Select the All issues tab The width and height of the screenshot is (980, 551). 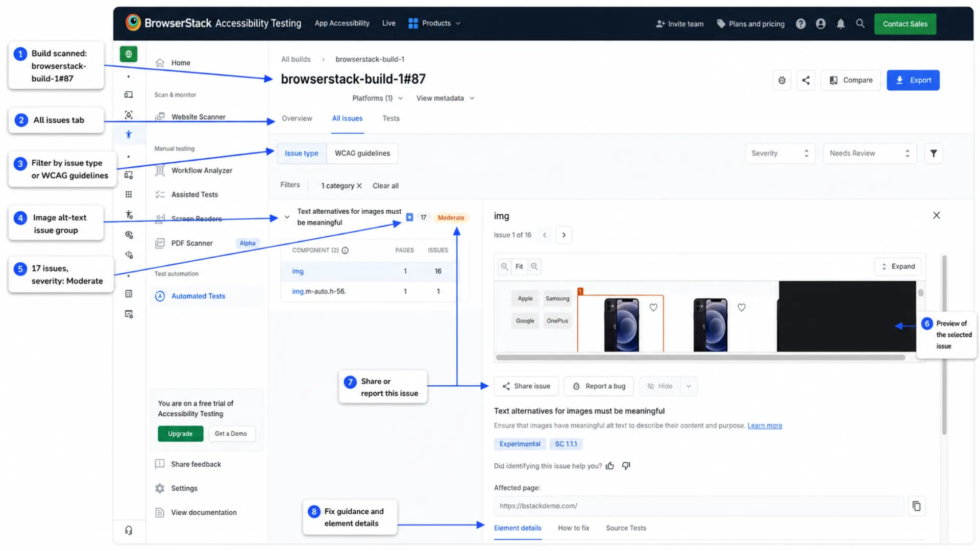(347, 118)
